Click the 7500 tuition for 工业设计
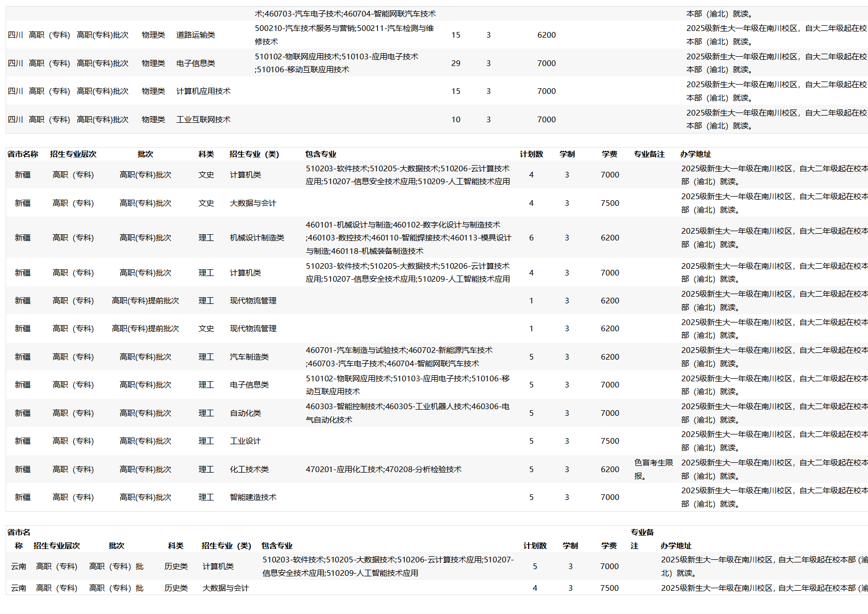868x614 pixels. click(x=610, y=441)
